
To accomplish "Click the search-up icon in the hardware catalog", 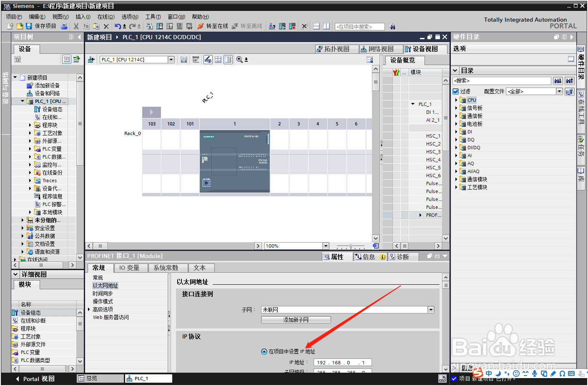I will 570,81.
